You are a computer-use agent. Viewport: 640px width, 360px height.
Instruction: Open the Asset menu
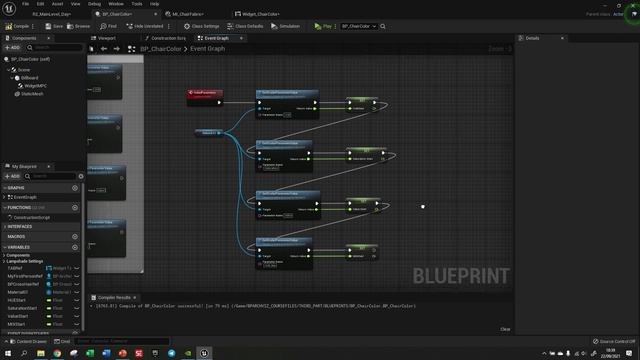coord(57,4)
